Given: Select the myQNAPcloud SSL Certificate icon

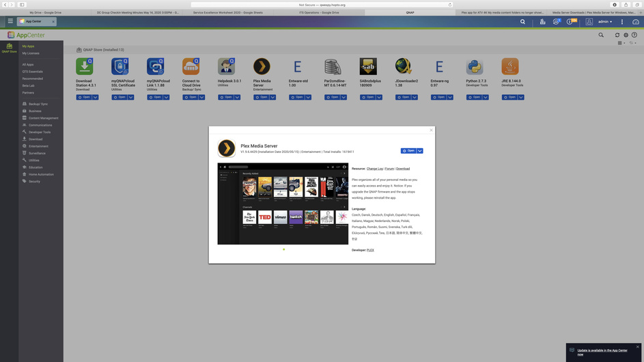Looking at the screenshot, I should coord(120,66).
